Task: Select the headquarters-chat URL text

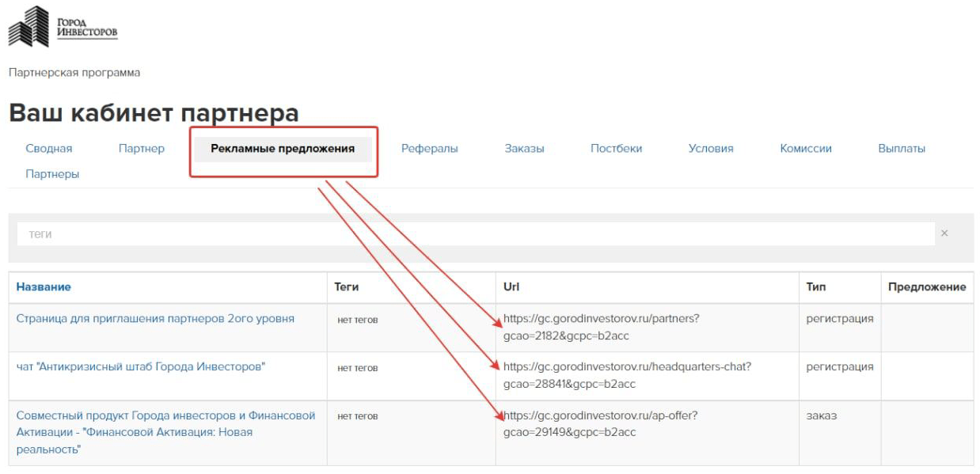Action: pyautogui.click(x=627, y=375)
